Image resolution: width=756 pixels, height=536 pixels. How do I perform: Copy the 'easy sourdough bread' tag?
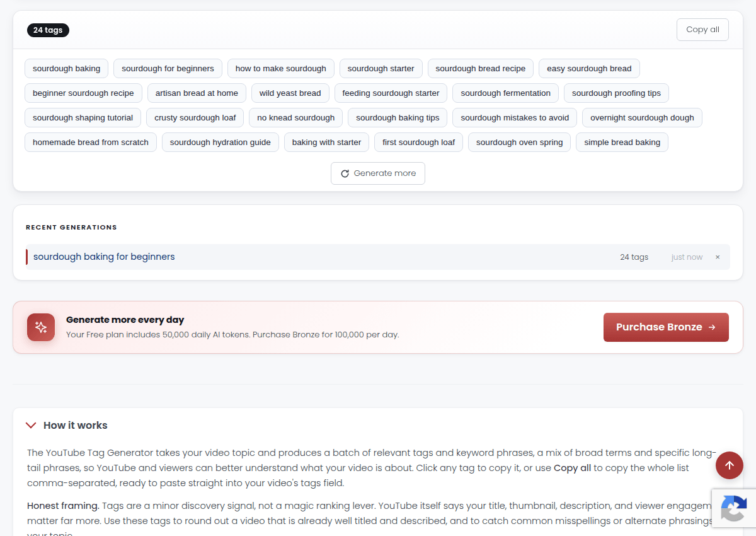[589, 69]
